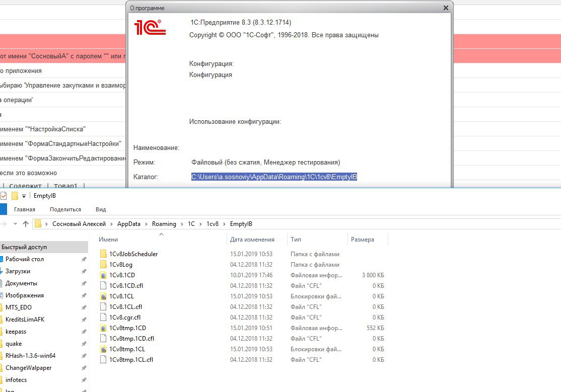Select the 1Cv8Log folder icon
The image size is (561, 392).
pos(103,265)
